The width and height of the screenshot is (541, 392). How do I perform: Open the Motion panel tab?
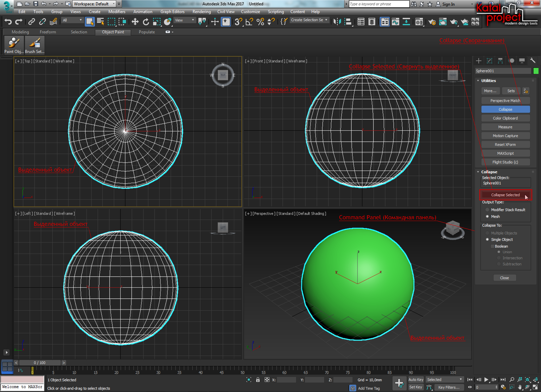coord(511,60)
